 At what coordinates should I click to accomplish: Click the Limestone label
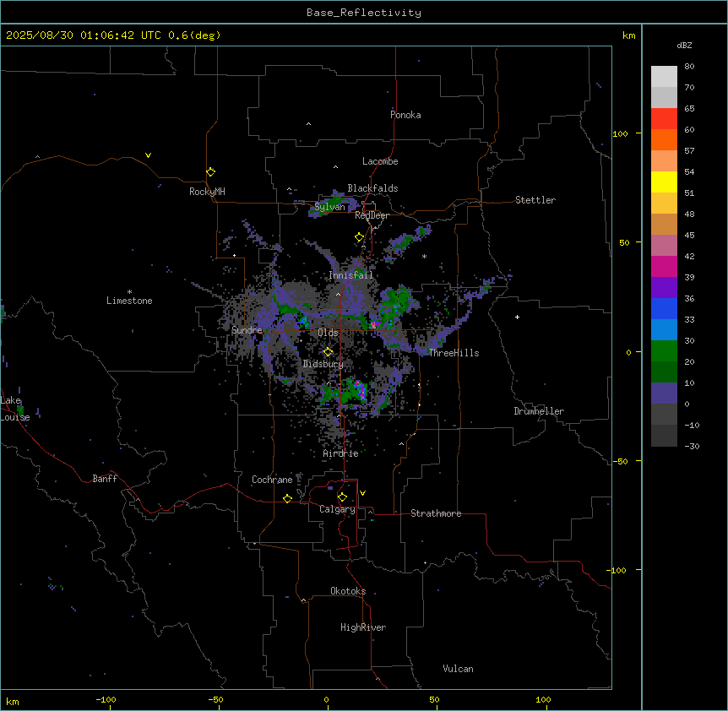129,301
